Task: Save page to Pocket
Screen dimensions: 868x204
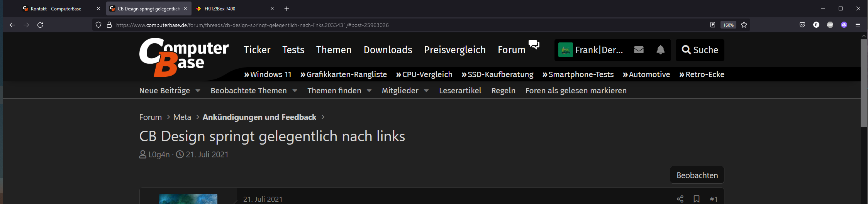Action: pos(802,25)
